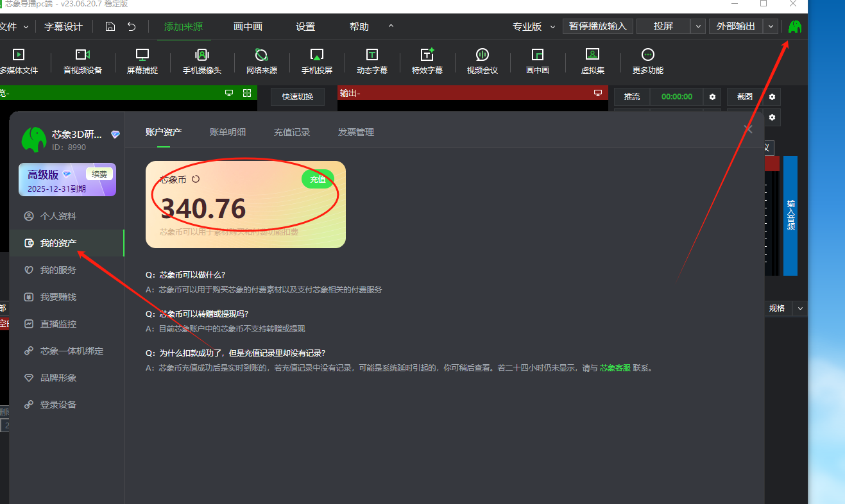845x504 pixels.
Task: Open settings gear next to 推流
Action: (712, 97)
